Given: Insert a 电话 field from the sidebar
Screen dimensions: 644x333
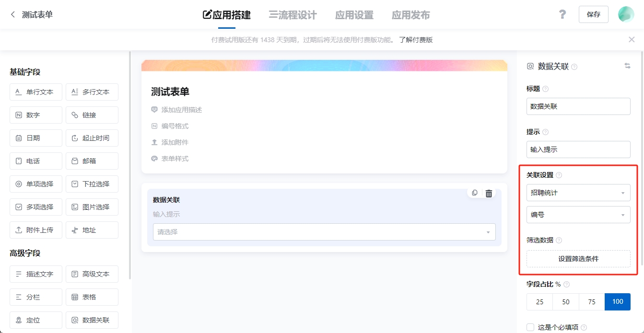Looking at the screenshot, I should point(35,161).
